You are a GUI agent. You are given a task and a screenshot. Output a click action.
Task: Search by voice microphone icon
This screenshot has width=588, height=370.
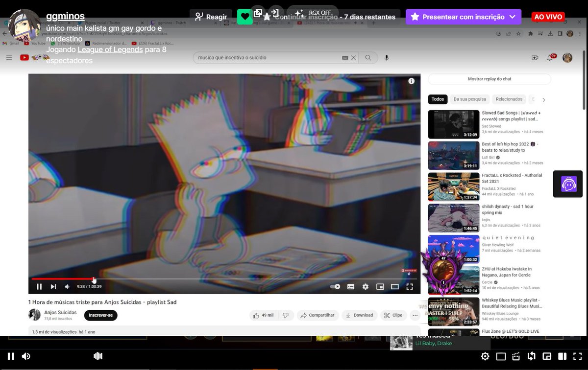(x=387, y=58)
